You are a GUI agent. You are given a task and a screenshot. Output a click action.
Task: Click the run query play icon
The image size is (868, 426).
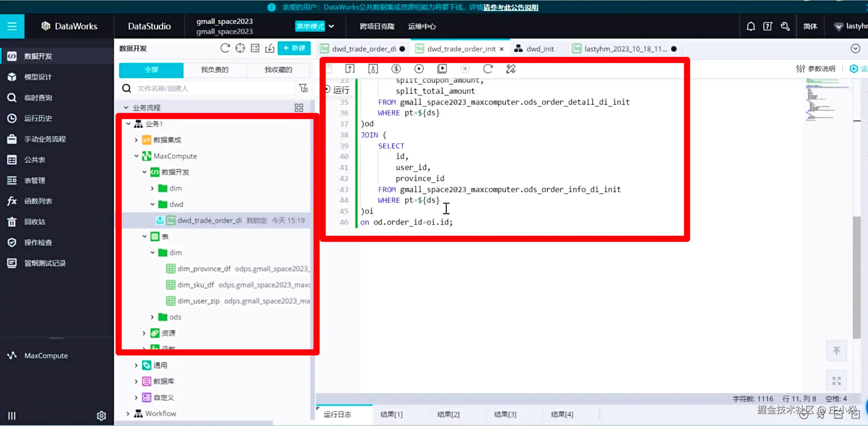tap(419, 69)
